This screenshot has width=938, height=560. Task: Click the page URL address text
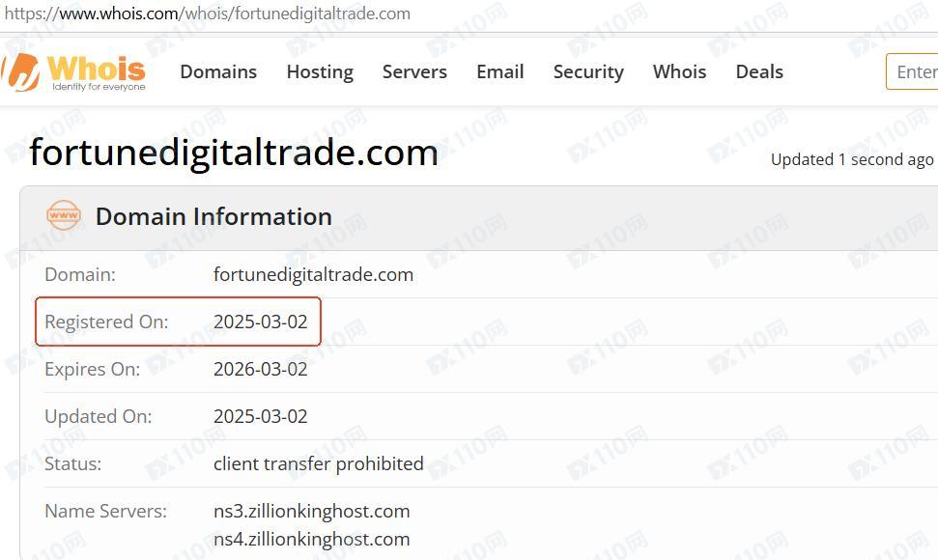[x=207, y=14]
